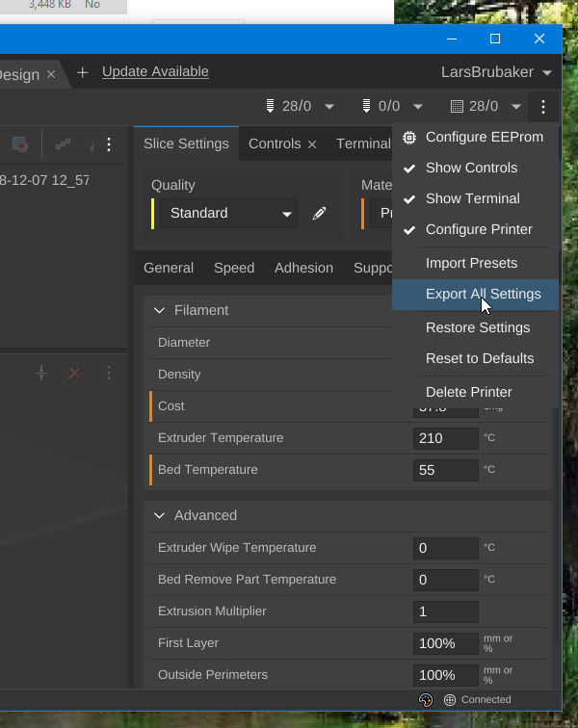
Task: Open the Speed settings section
Action: [234, 268]
